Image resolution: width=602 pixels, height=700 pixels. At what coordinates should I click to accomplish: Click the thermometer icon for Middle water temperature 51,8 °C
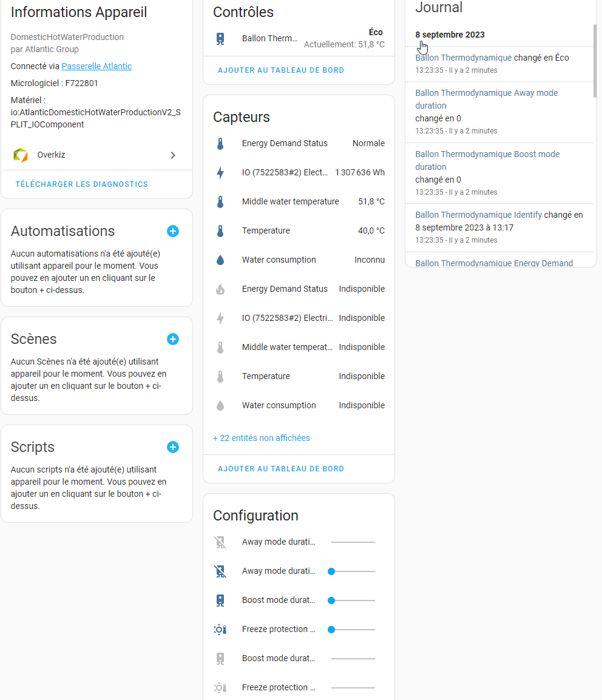click(x=220, y=202)
